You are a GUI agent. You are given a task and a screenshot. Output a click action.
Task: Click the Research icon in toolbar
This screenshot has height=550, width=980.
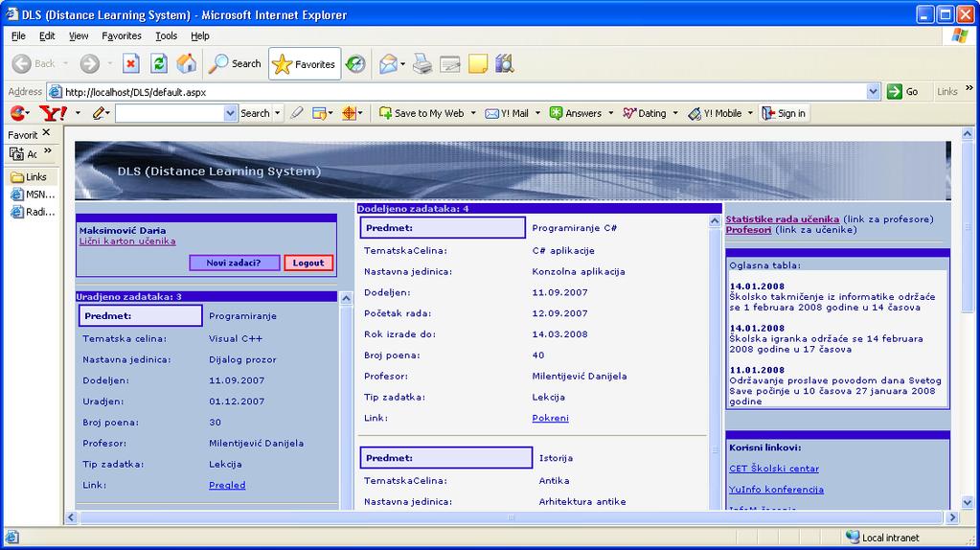(x=505, y=64)
